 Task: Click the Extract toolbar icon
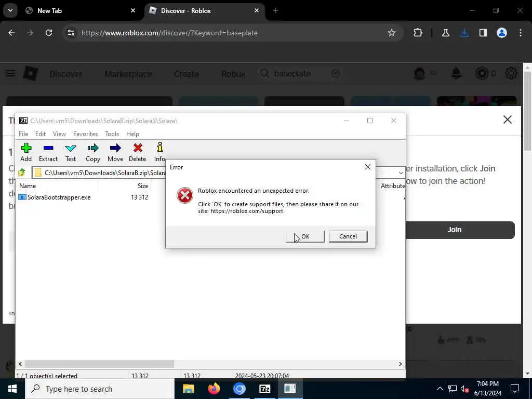click(48, 148)
